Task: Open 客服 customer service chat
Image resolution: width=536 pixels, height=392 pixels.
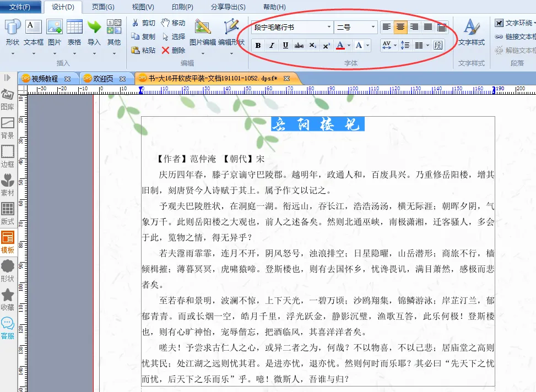Action: 8,329
